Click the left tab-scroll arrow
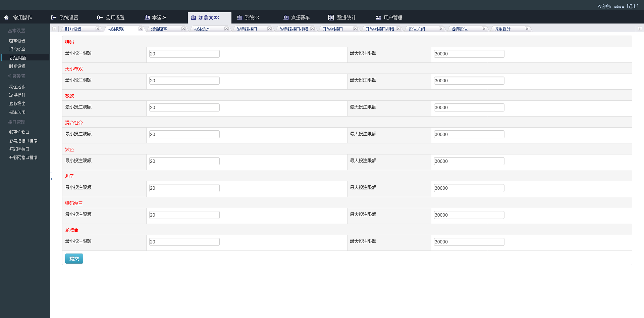This screenshot has height=318, width=644. coord(55,29)
